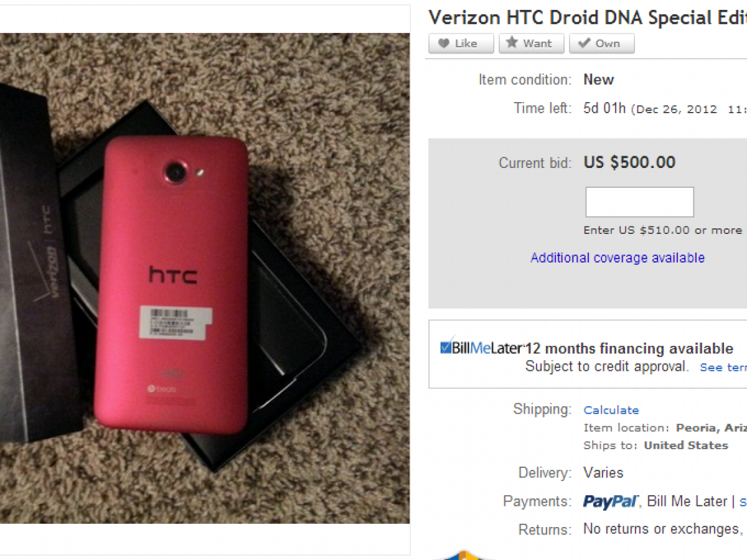
Task: Focus the bid amount input field
Action: [639, 202]
